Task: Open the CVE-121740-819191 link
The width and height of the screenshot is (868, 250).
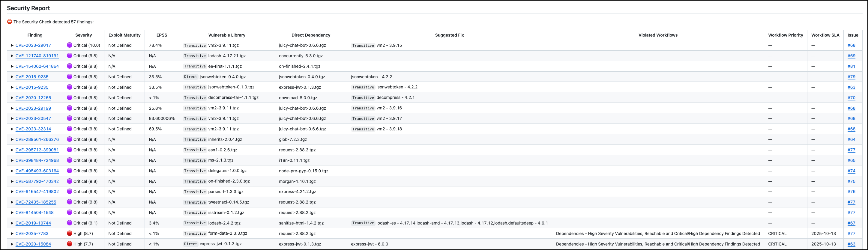Action: 37,56
